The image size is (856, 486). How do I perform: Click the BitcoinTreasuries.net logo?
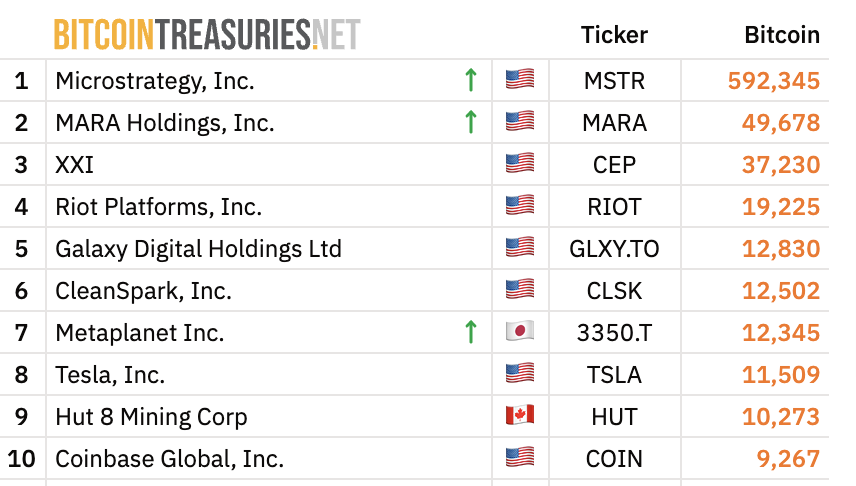tap(207, 34)
